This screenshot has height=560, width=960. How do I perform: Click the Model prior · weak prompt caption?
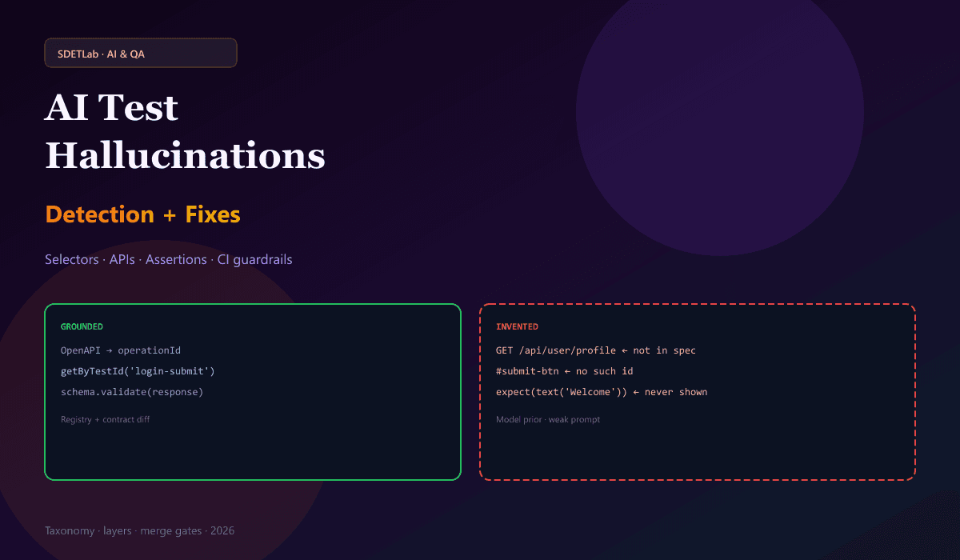tap(548, 419)
